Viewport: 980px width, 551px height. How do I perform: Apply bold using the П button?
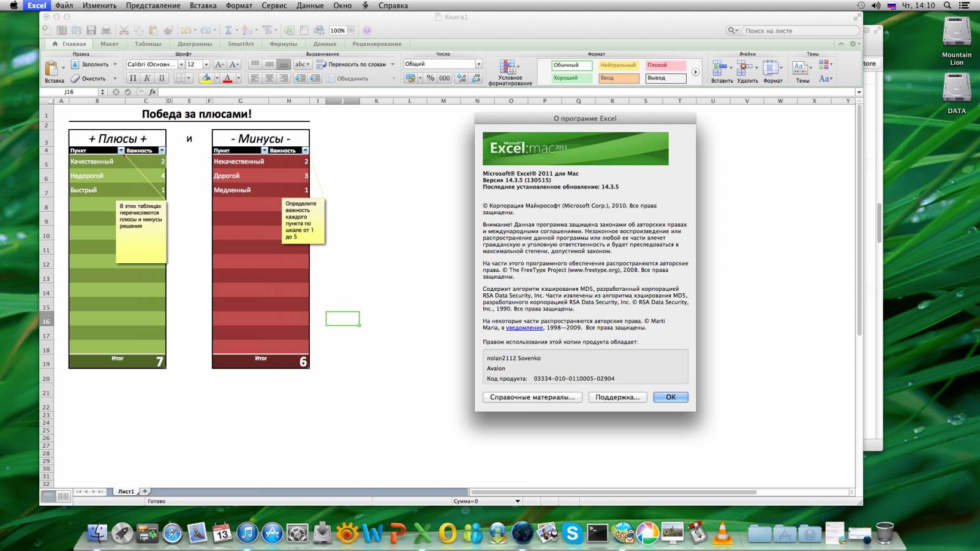tap(133, 78)
